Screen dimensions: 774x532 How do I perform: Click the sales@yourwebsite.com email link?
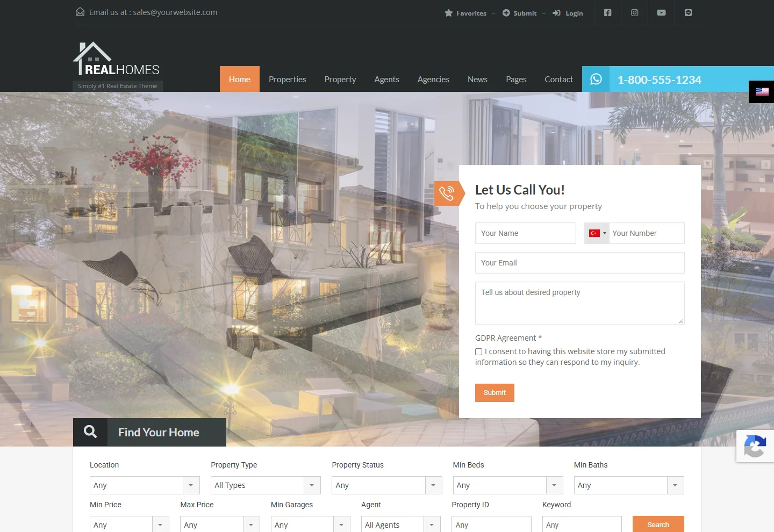(x=175, y=12)
